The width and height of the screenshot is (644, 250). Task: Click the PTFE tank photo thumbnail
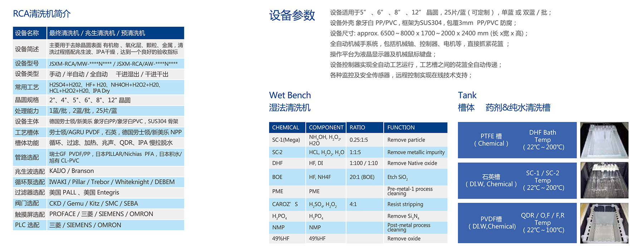click(x=604, y=140)
